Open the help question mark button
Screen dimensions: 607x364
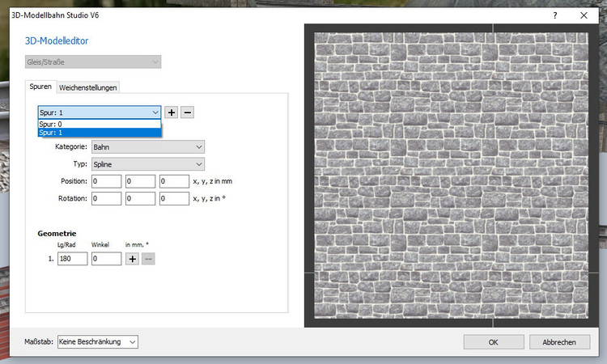pyautogui.click(x=555, y=15)
